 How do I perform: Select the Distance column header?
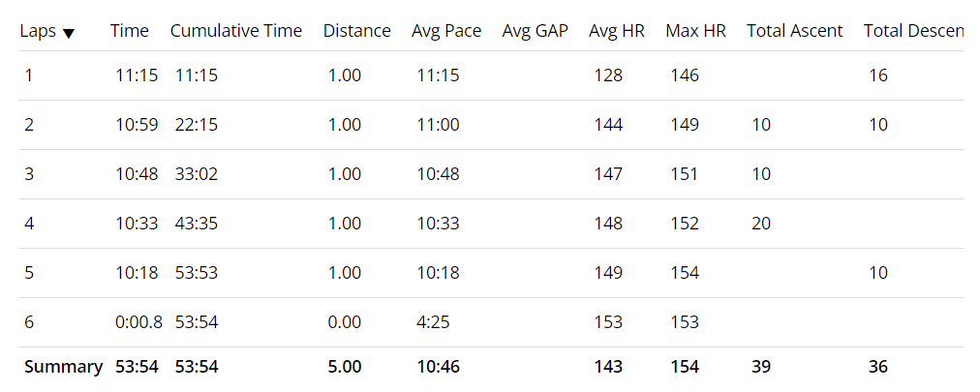pos(356,31)
